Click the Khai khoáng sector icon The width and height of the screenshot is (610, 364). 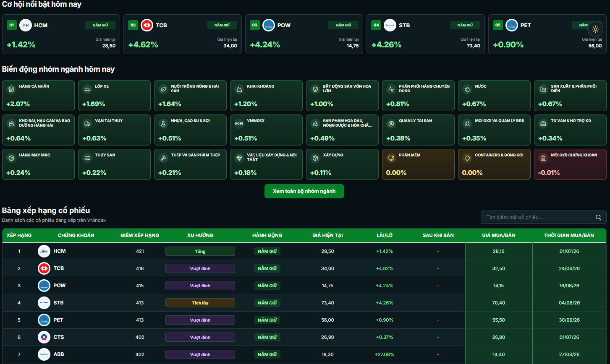[239, 89]
